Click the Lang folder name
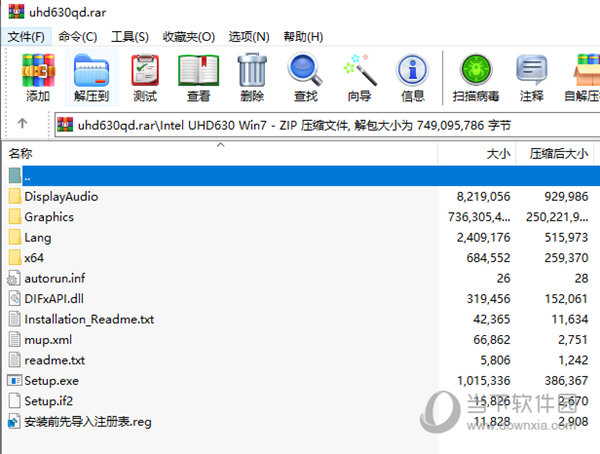600x454 pixels. pyautogui.click(x=38, y=238)
